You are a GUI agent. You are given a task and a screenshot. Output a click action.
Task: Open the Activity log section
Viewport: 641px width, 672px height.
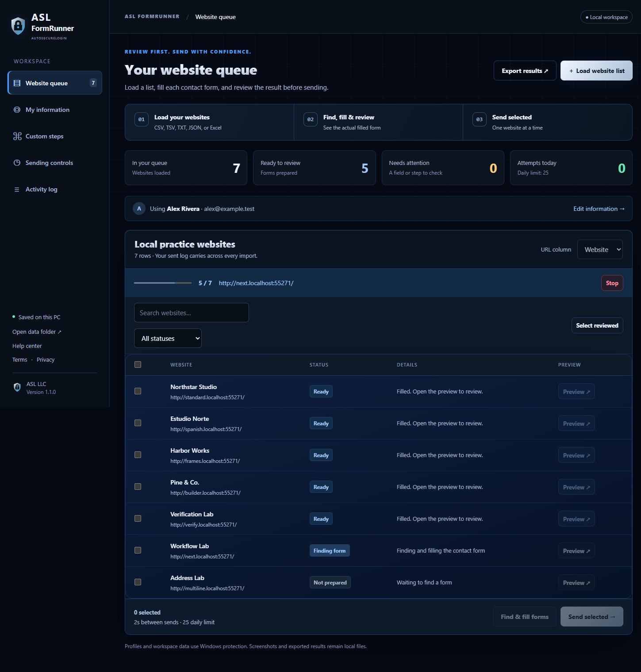[x=55, y=189]
